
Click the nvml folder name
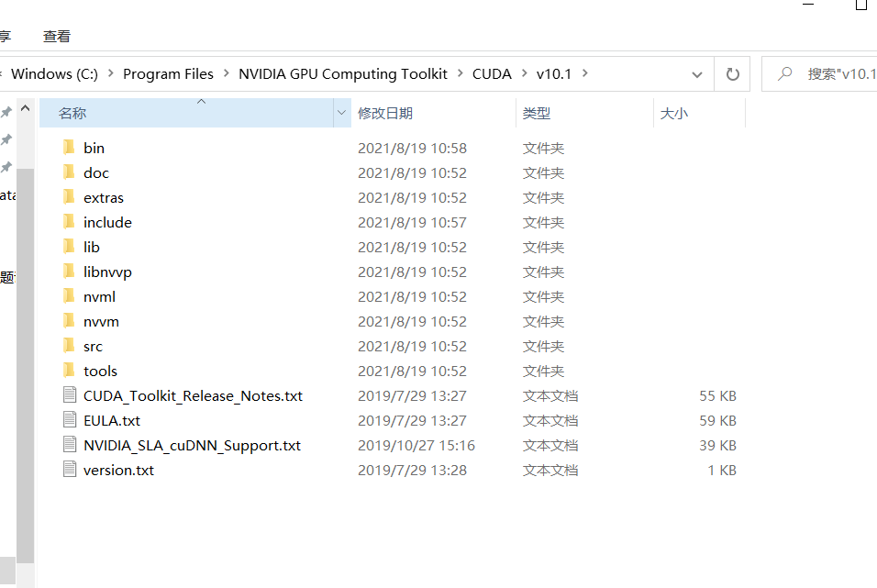click(x=100, y=296)
